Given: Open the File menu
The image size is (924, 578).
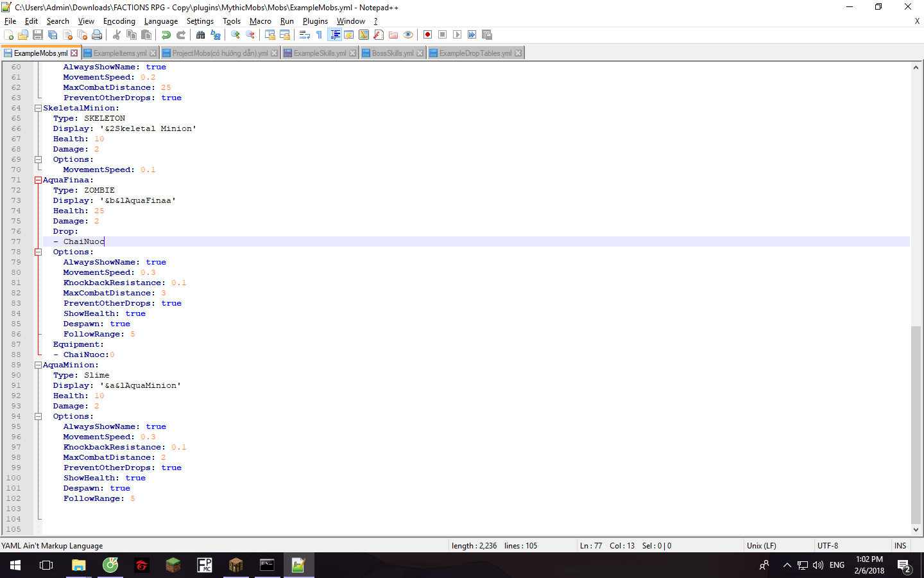Looking at the screenshot, I should (10, 21).
